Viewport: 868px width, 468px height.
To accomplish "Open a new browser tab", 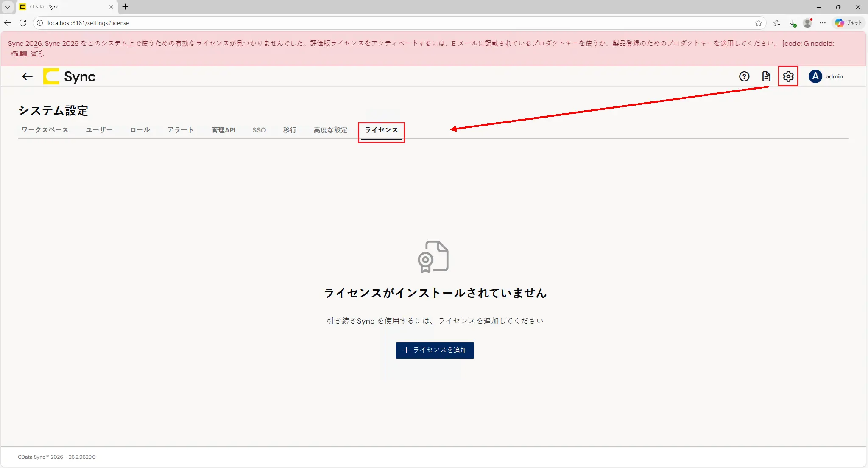I will point(125,7).
